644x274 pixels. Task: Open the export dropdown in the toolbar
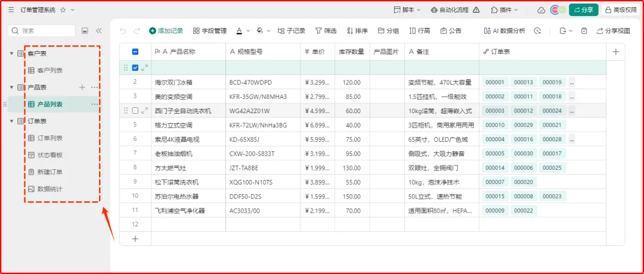pyautogui.click(x=566, y=31)
